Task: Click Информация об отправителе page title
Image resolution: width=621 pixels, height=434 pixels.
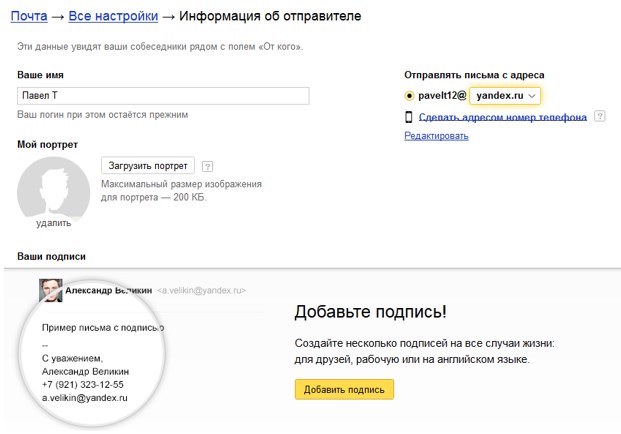Action: click(x=270, y=16)
